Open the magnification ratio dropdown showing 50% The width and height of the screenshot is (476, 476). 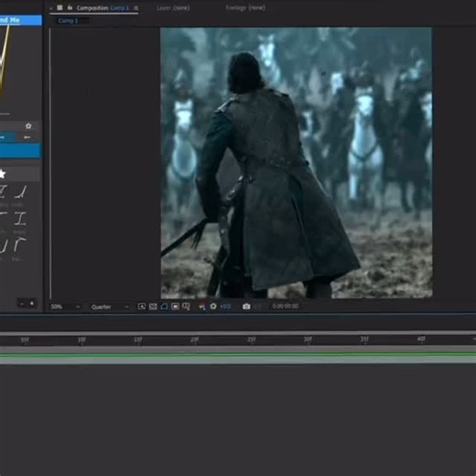click(x=65, y=307)
